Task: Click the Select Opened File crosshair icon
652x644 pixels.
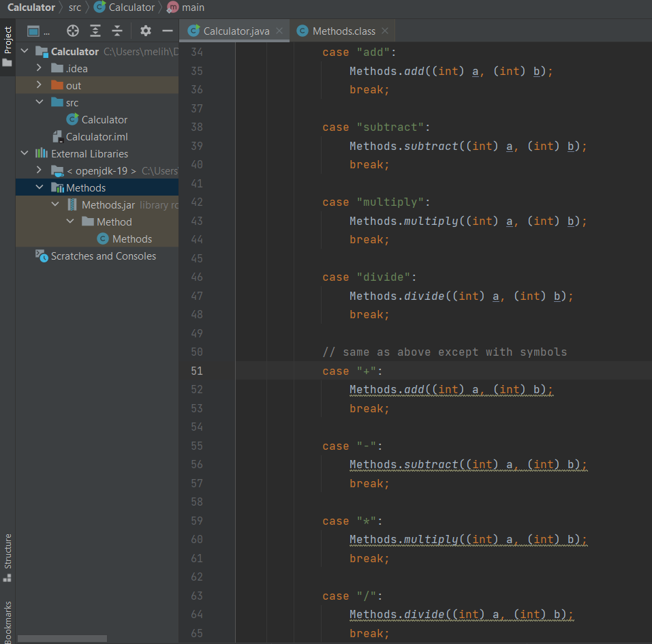Action: 72,31
